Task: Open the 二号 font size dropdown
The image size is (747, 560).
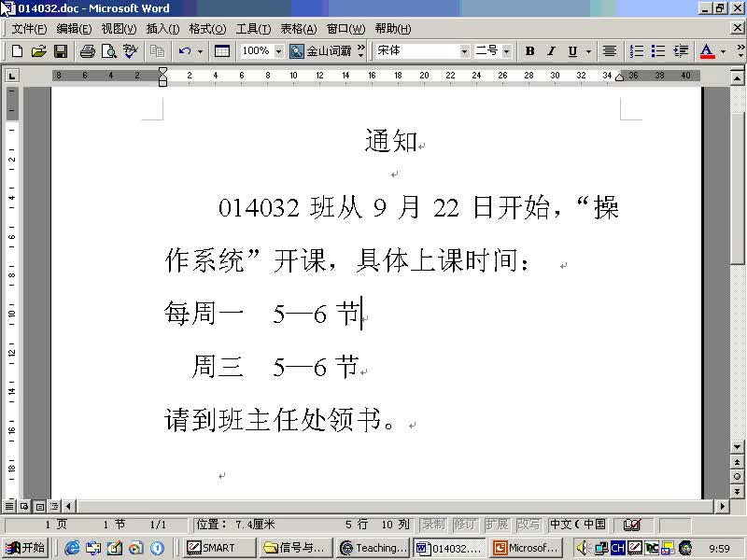Action: pyautogui.click(x=506, y=51)
